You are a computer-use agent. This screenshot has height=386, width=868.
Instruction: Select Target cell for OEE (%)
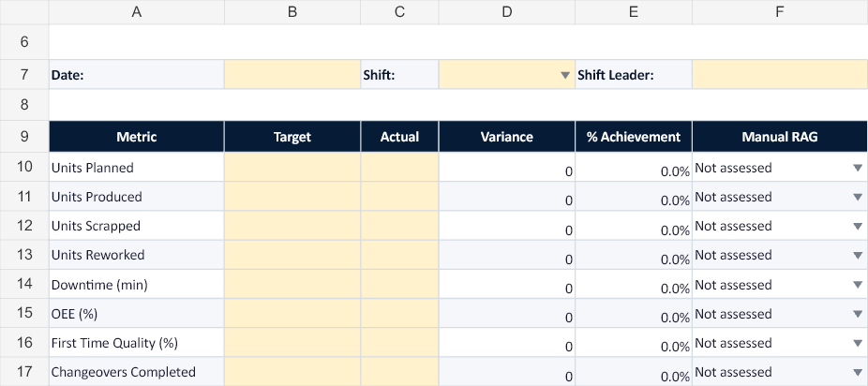pos(292,314)
